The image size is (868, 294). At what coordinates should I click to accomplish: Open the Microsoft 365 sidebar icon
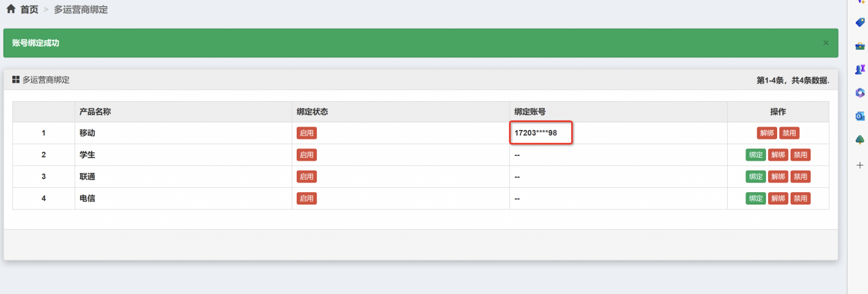click(860, 92)
